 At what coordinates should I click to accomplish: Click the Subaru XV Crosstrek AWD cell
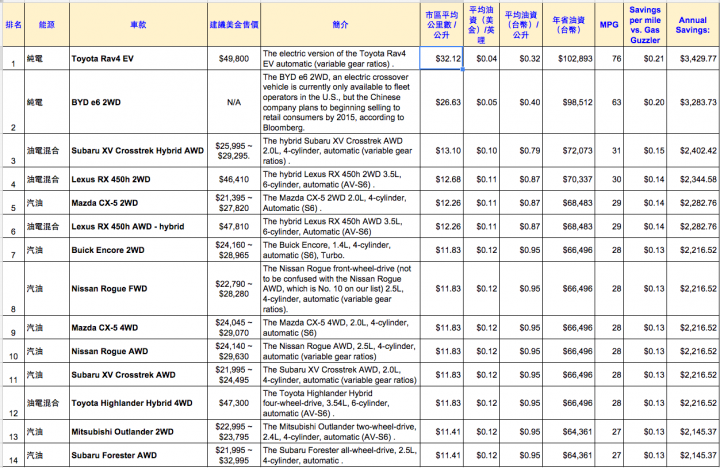click(138, 374)
